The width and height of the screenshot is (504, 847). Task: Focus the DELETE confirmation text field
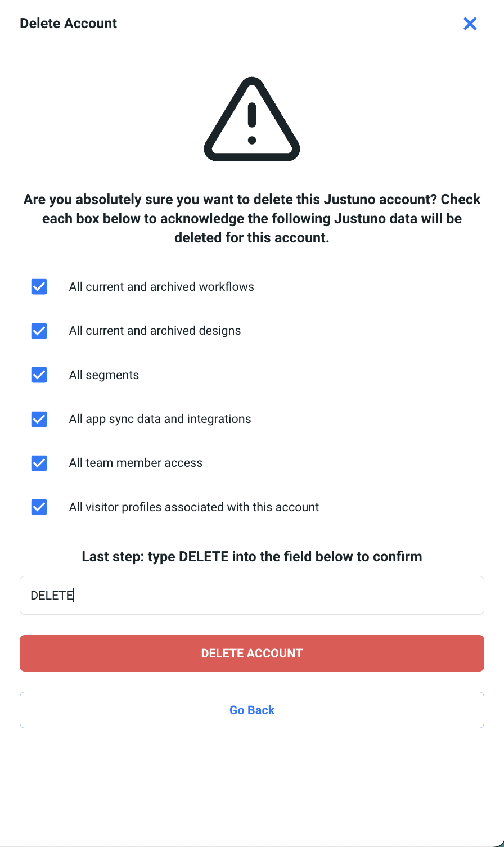(x=252, y=595)
